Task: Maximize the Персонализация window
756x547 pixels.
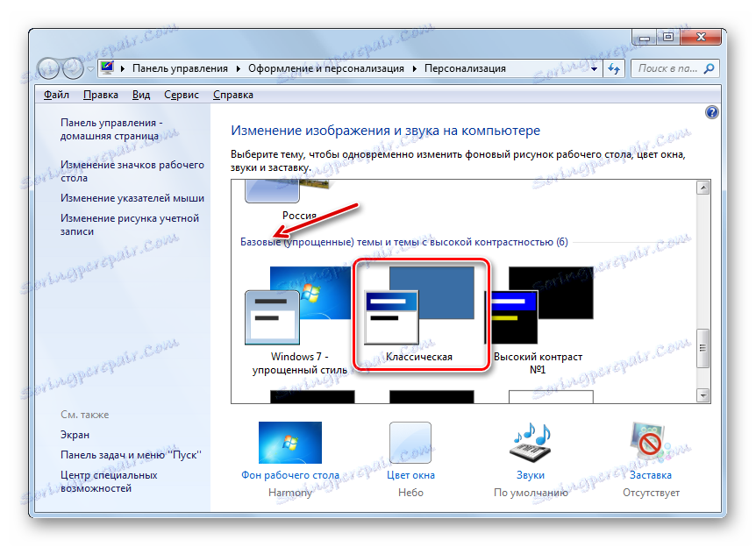Action: point(667,37)
